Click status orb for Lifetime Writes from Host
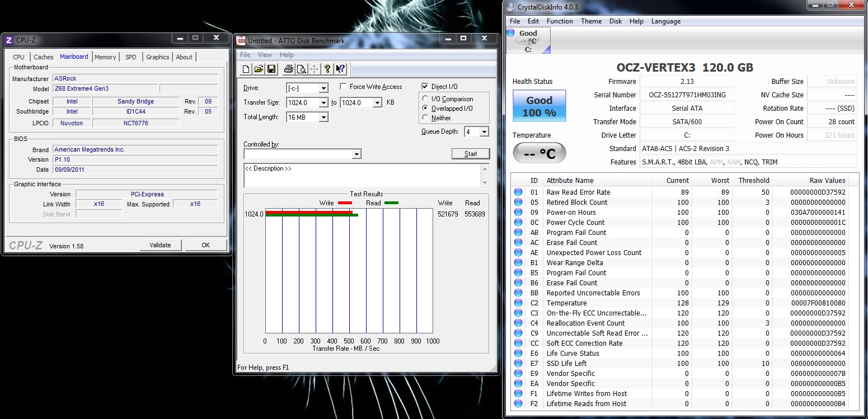Image resolution: width=868 pixels, height=419 pixels. pyautogui.click(x=518, y=393)
